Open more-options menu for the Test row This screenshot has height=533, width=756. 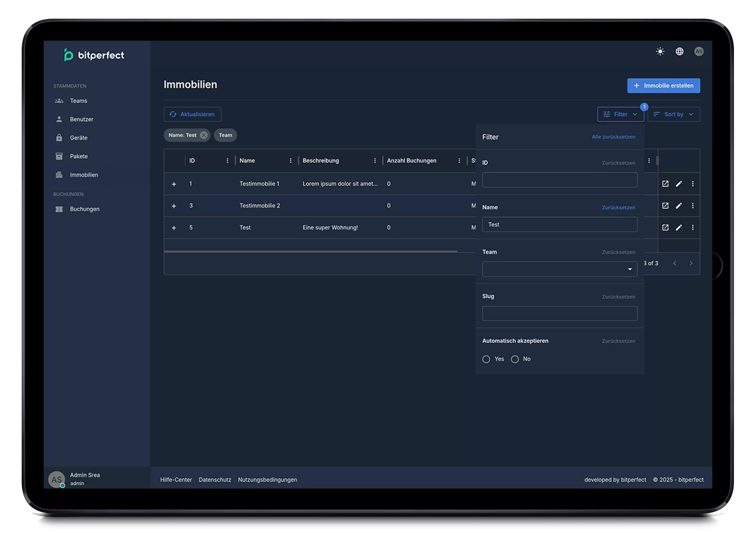click(x=693, y=228)
